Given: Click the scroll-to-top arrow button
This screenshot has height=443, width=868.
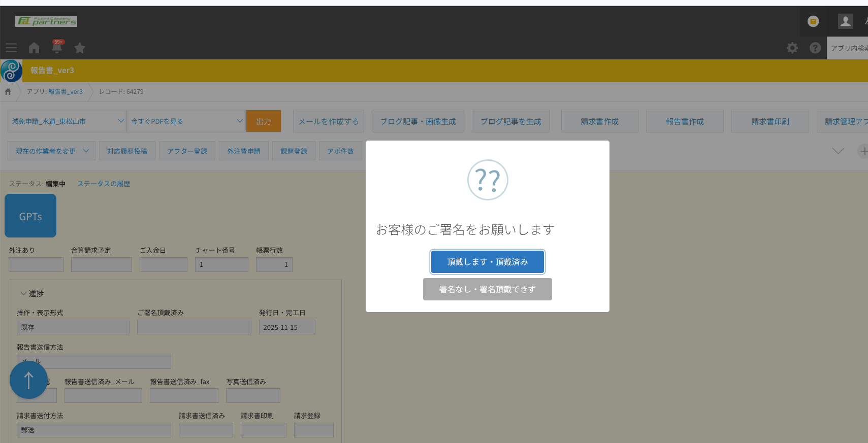Looking at the screenshot, I should (x=28, y=380).
